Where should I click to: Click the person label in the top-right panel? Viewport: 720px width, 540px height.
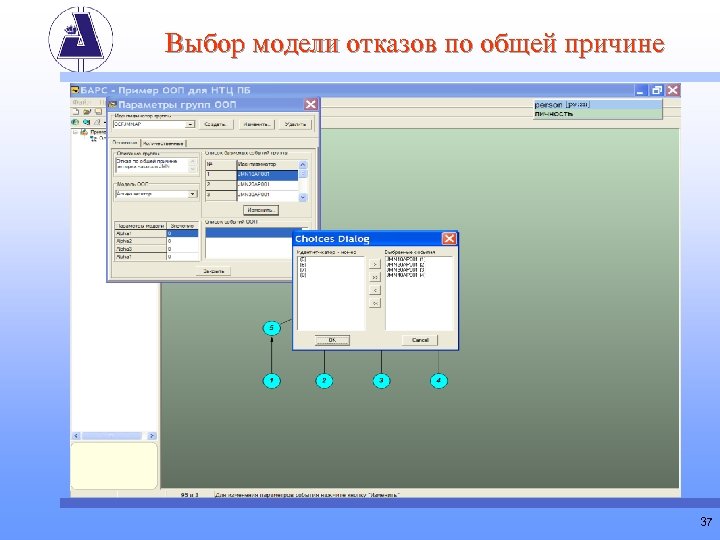548,105
